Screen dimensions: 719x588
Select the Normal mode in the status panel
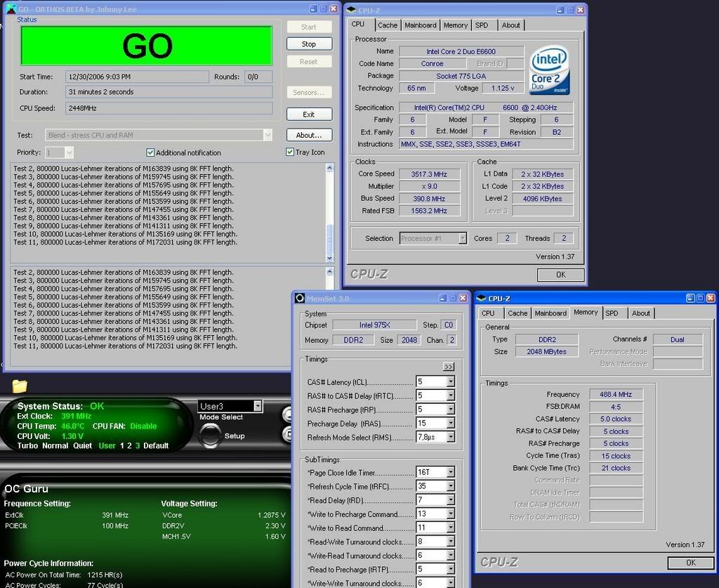[x=55, y=445]
